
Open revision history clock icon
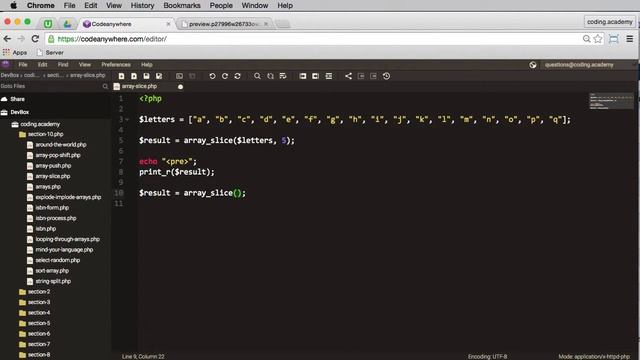[386, 76]
